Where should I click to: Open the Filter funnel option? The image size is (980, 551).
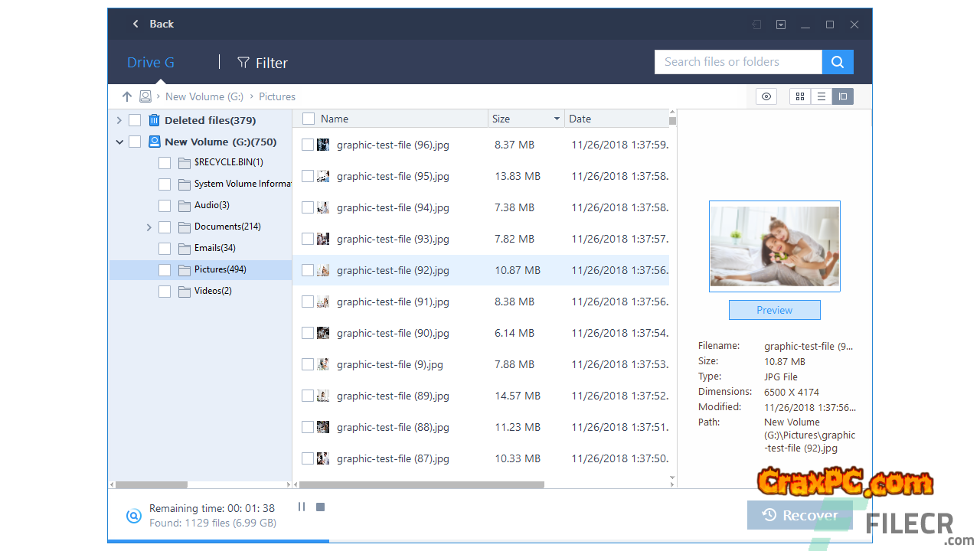click(262, 63)
